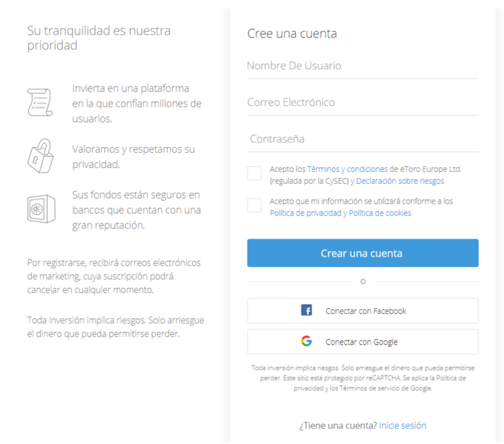Screen dimensions: 504x444
Task: Check the terms and conditions acceptance checkbox
Action: 254,174
